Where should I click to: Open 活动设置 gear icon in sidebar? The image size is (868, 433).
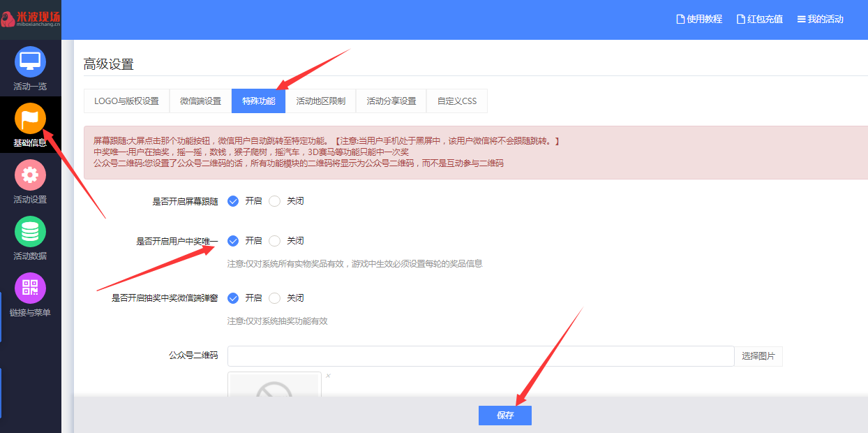(30, 175)
